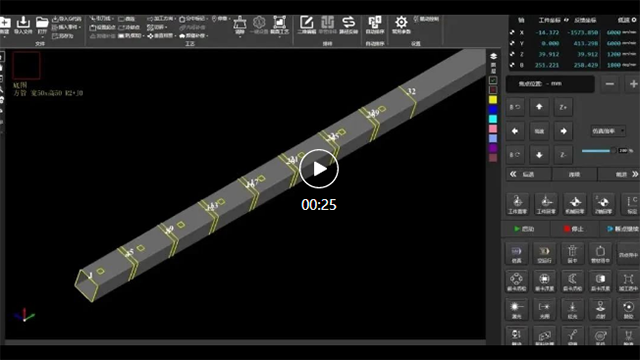Open the gear settings parameters icon
Viewport: 640px width, 360px height.
click(x=401, y=25)
